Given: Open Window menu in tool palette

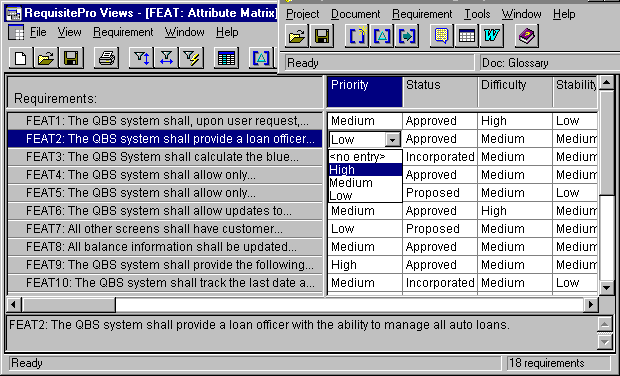Looking at the screenshot, I should point(522,14).
